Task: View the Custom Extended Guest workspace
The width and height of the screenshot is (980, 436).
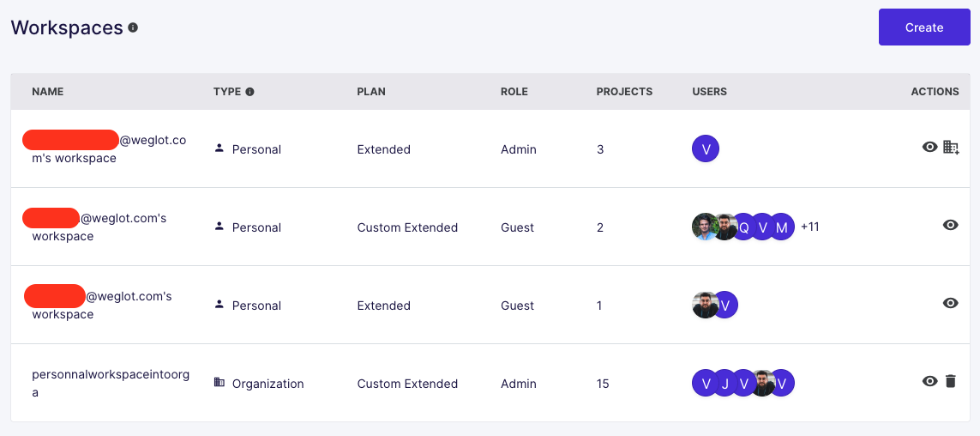Action: 950,225
